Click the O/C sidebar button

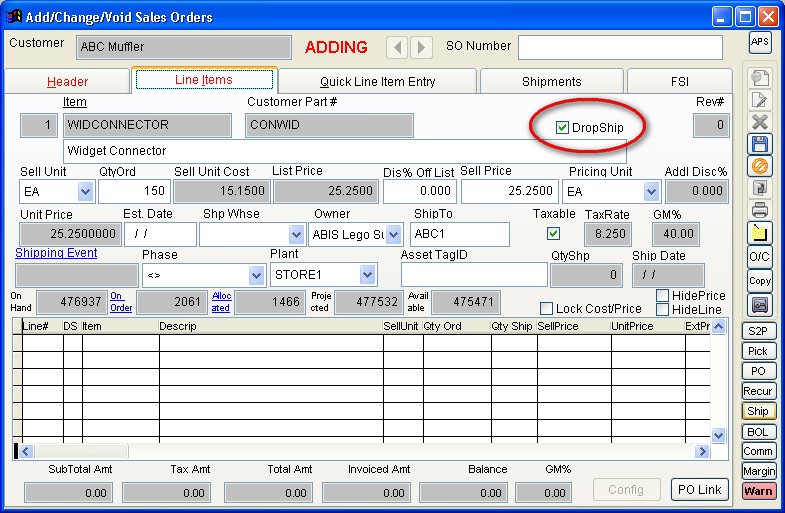pos(760,258)
